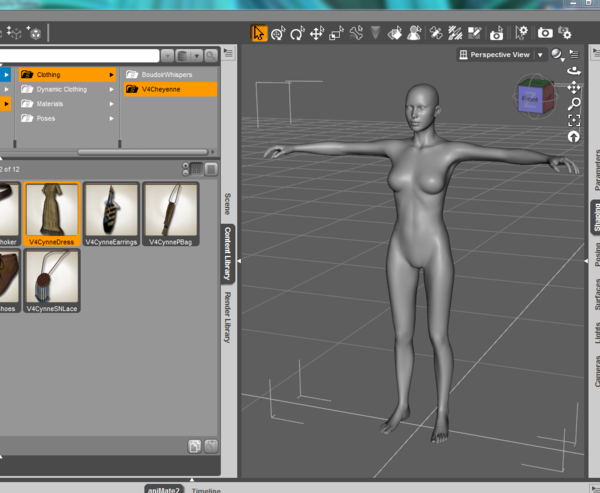Viewport: 600px width, 493px height.
Task: Click the content pane bottom-right arrow icon
Action: 211,446
